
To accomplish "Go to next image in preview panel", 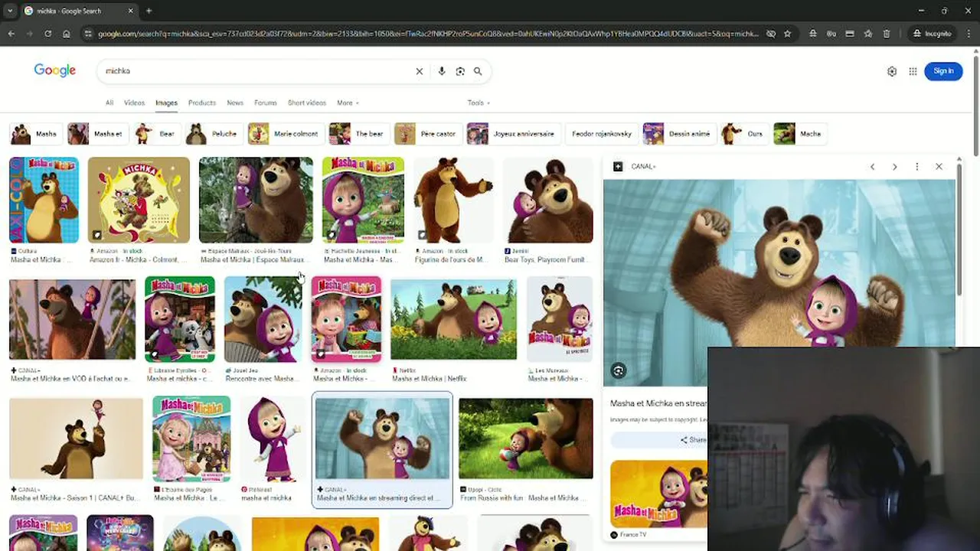I will pos(894,166).
